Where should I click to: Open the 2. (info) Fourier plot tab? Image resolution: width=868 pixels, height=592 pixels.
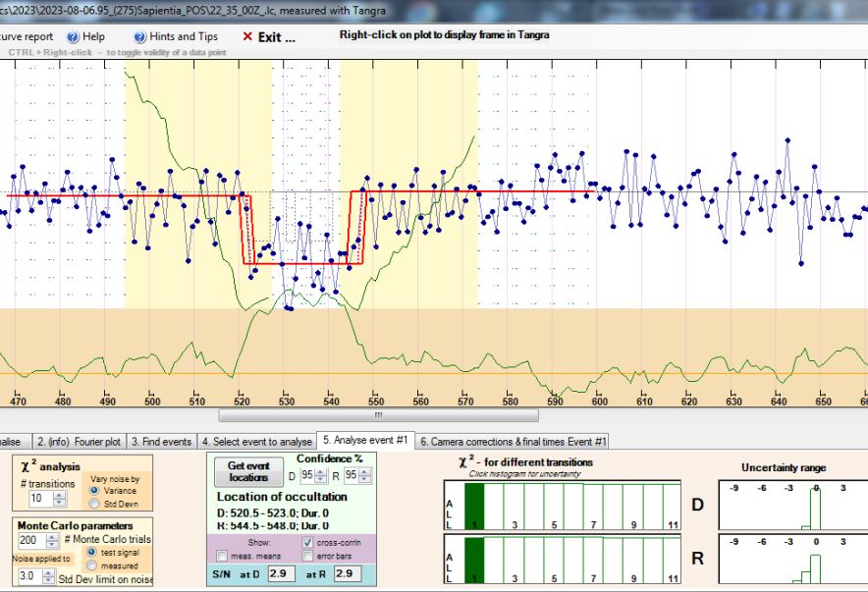pyautogui.click(x=80, y=442)
